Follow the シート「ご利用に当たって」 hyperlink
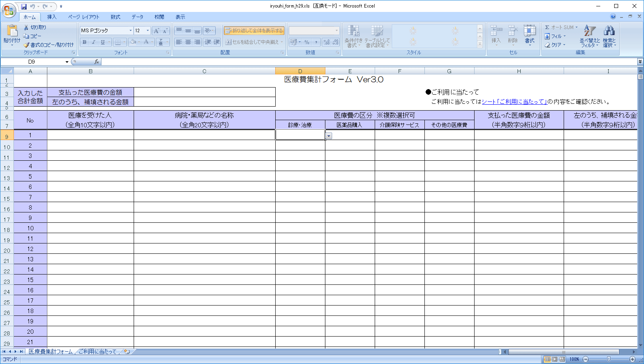 (x=514, y=102)
